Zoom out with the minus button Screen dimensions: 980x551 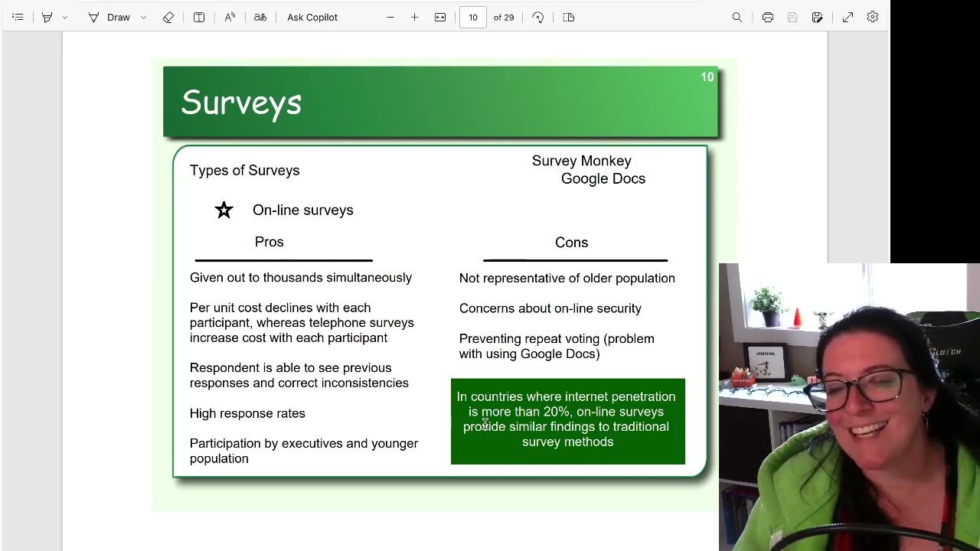pyautogui.click(x=390, y=17)
